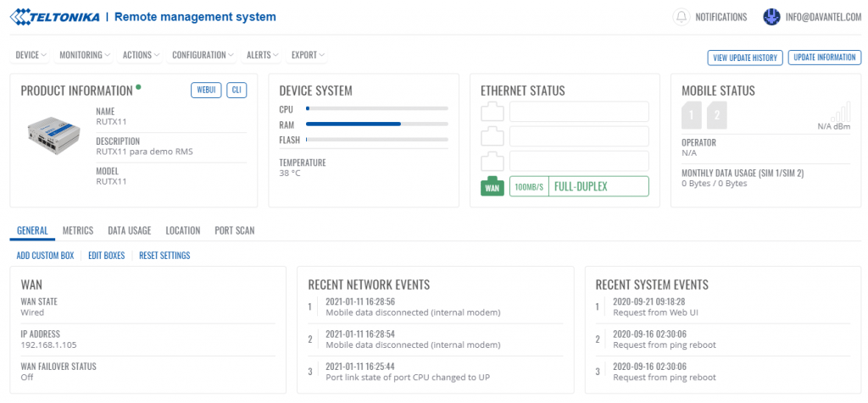Click the third LAN port icon
This screenshot has height=403, width=868.
pos(492,162)
